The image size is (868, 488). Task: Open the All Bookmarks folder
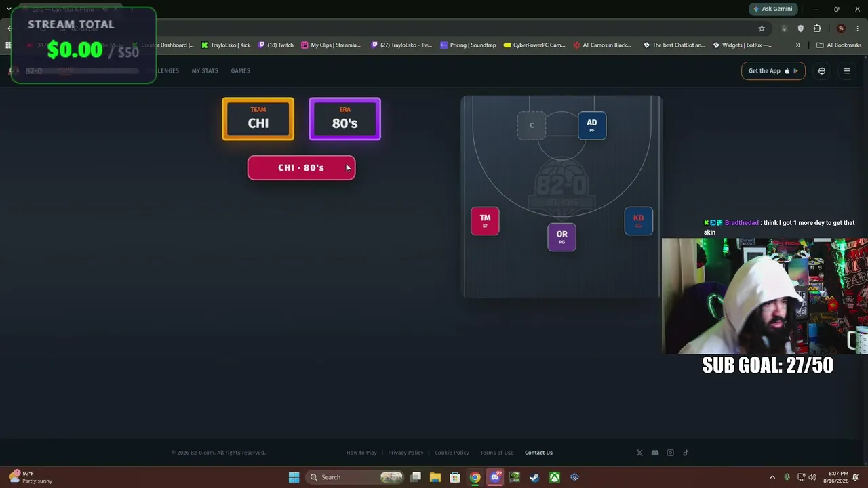pyautogui.click(x=839, y=45)
